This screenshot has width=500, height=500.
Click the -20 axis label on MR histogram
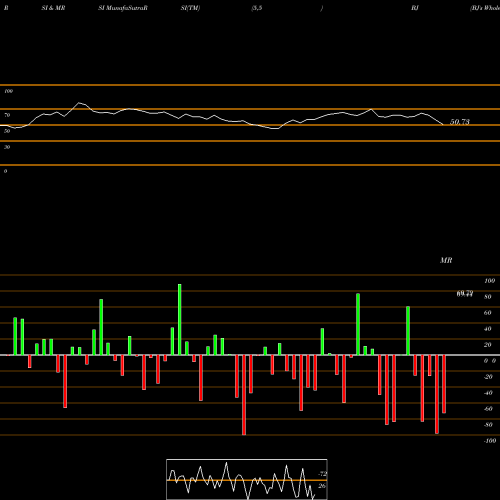[488, 377]
